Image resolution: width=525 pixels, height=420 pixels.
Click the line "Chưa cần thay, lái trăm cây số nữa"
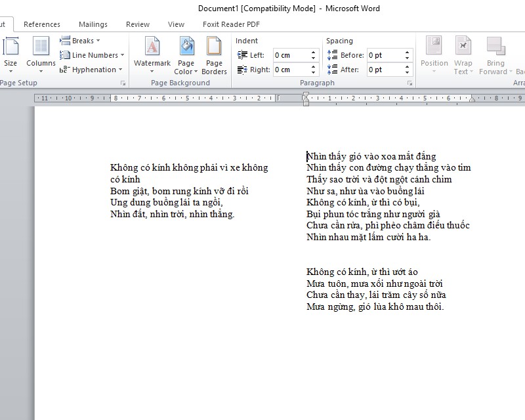[376, 295]
